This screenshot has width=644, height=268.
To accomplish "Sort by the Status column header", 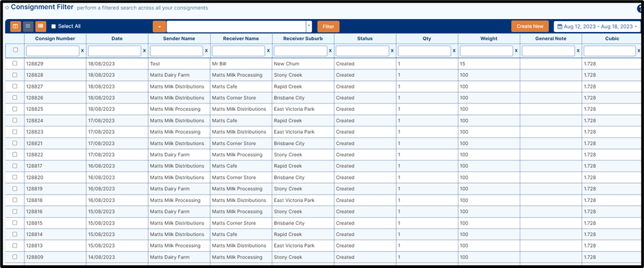I will [365, 39].
